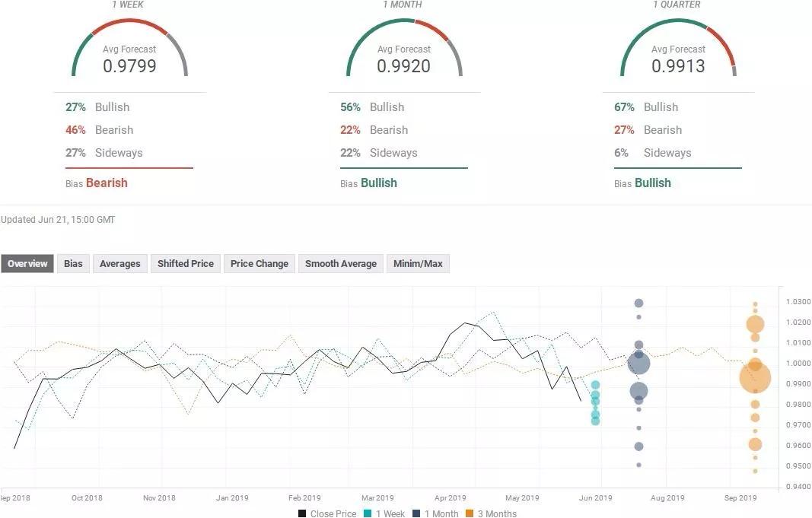Toggle the Close Price legend item

[327, 513]
